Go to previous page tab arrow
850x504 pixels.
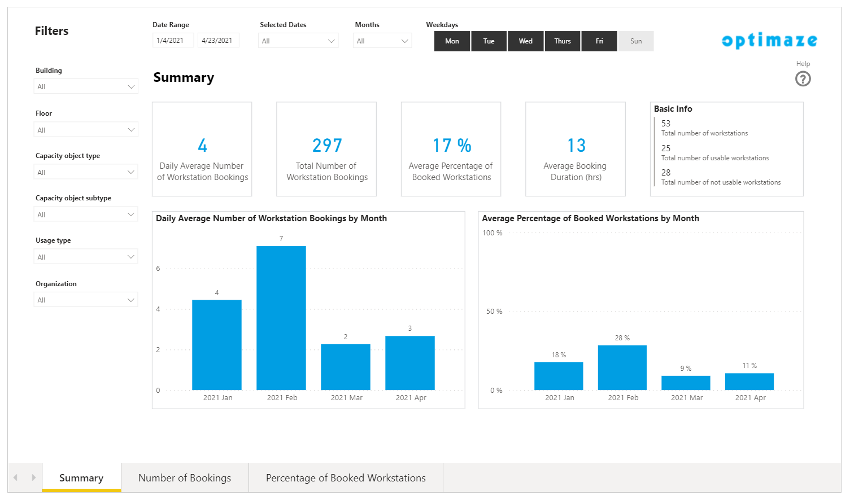pos(16,477)
